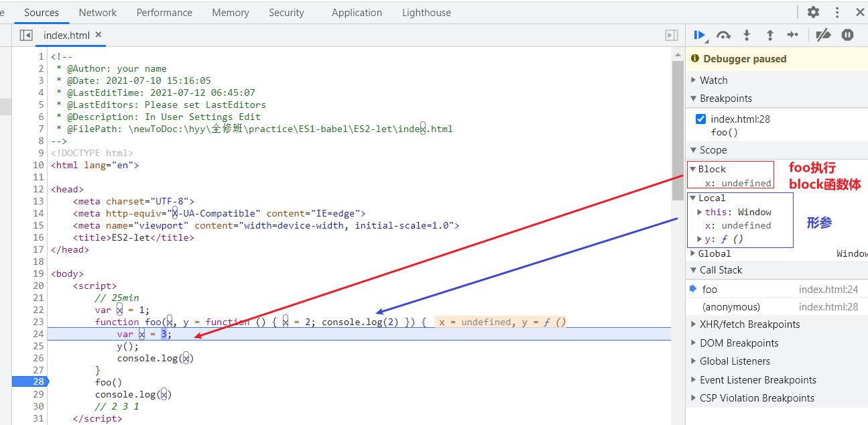Click inline value 'x = undefined, y = f ()'
Image resolution: width=868 pixels, height=425 pixels.
tap(502, 322)
